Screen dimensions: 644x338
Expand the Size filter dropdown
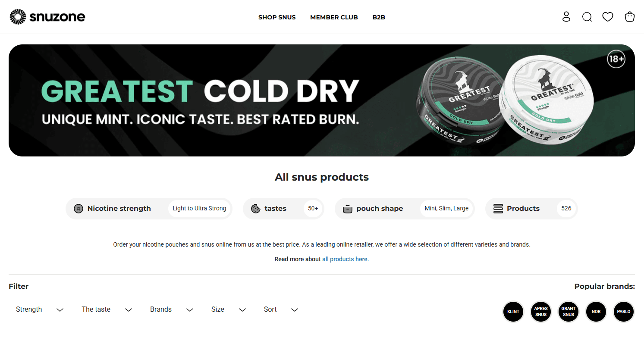229,310
